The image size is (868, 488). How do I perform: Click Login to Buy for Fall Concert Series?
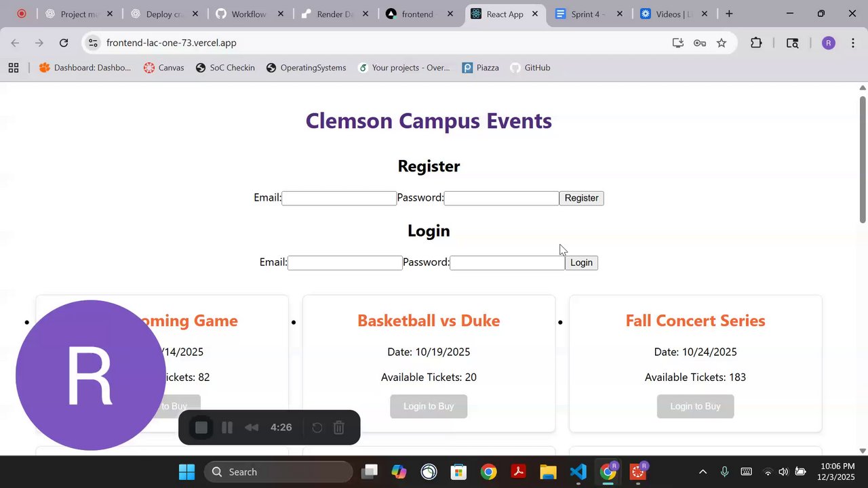(695, 406)
